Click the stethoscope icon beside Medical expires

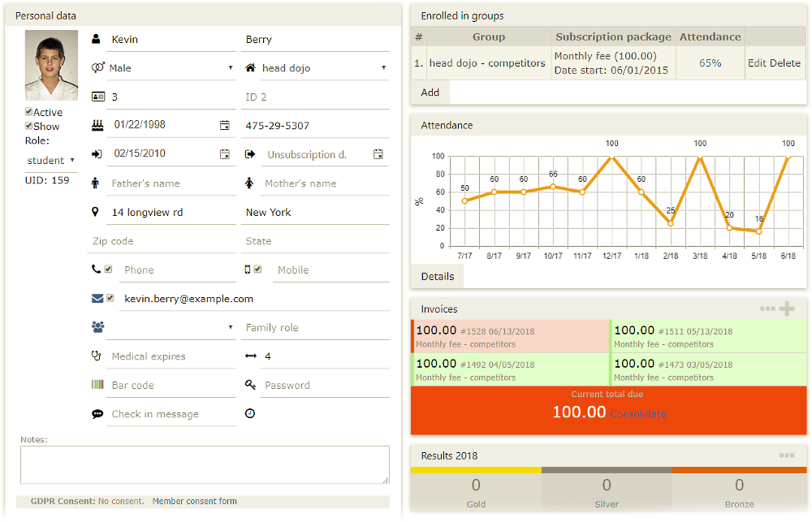(x=97, y=355)
